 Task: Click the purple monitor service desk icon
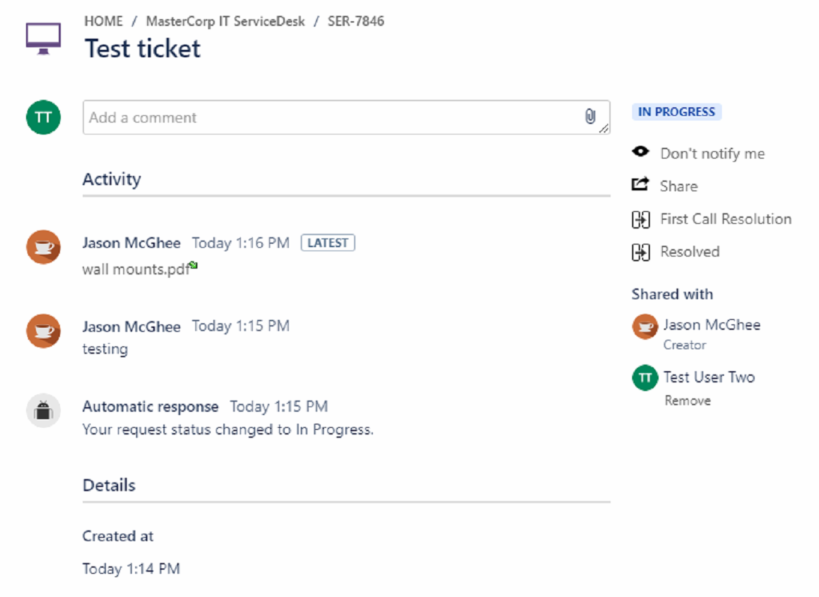click(43, 39)
